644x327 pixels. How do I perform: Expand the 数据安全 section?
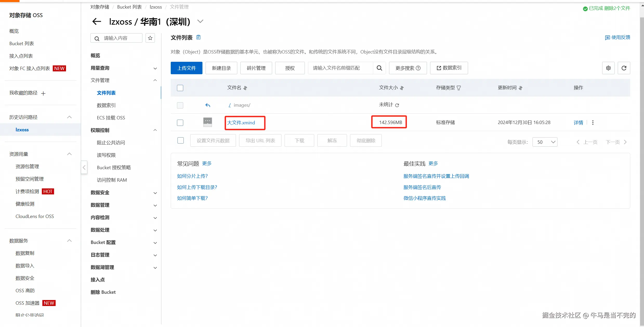[155, 193]
